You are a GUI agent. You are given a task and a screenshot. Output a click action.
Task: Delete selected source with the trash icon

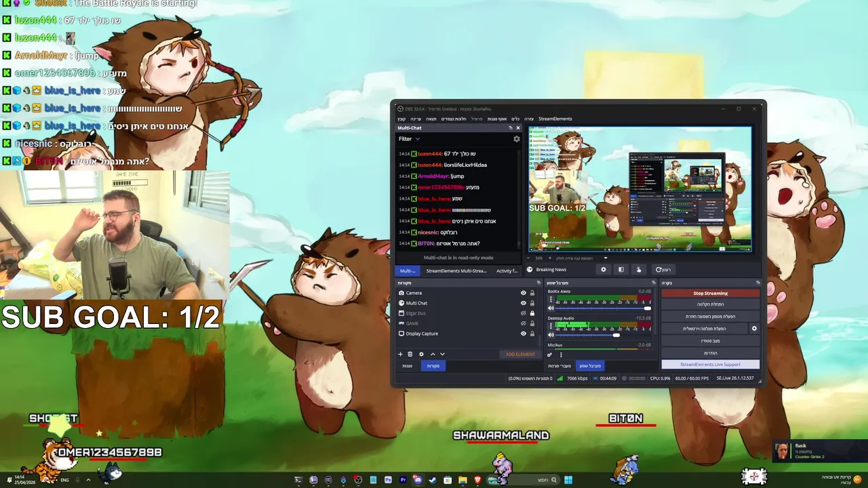tap(410, 354)
